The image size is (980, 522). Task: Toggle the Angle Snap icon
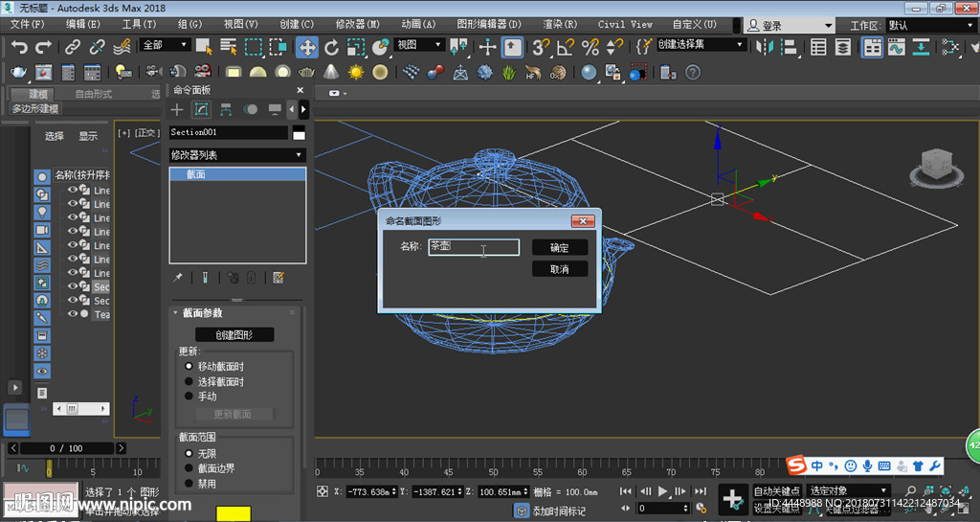[565, 47]
